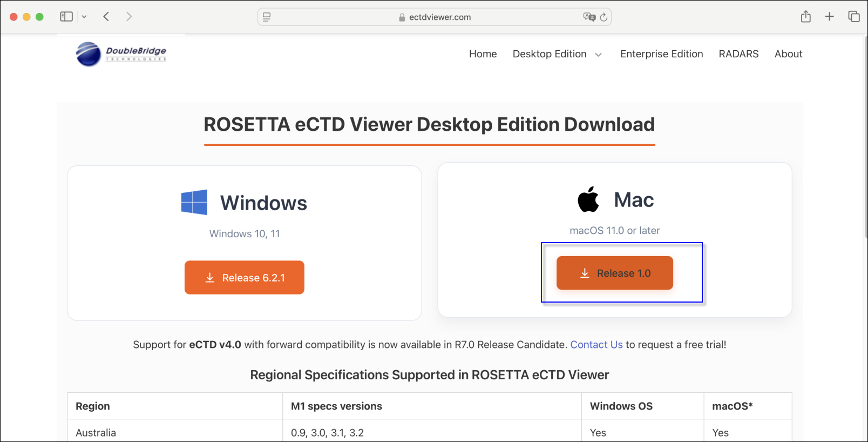Click the translate icon in address bar
868x442 pixels.
pyautogui.click(x=589, y=17)
